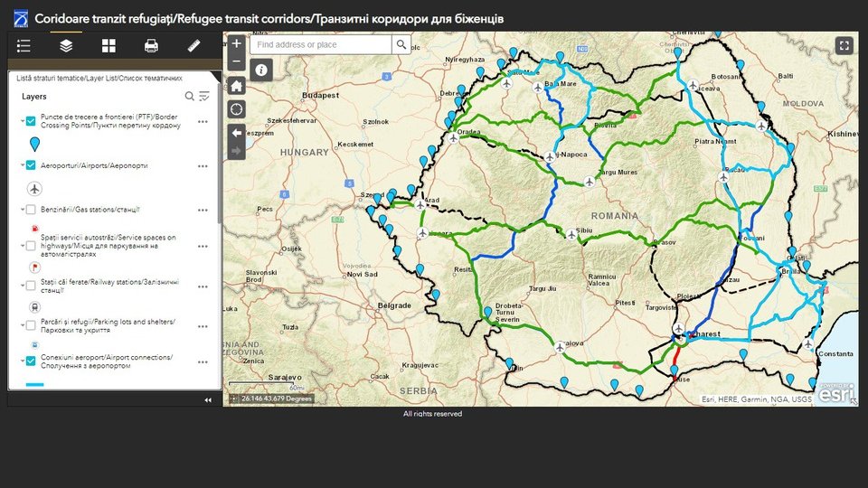Collapse Airports layer legend arrow
The height and width of the screenshot is (488, 868).
click(x=23, y=164)
